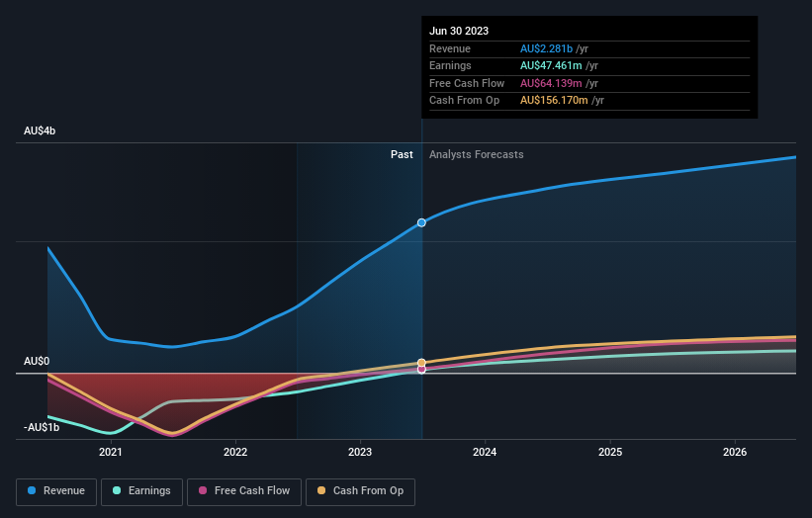Click the AU$4b y-axis label
This screenshot has width=812, height=518.
(40, 130)
